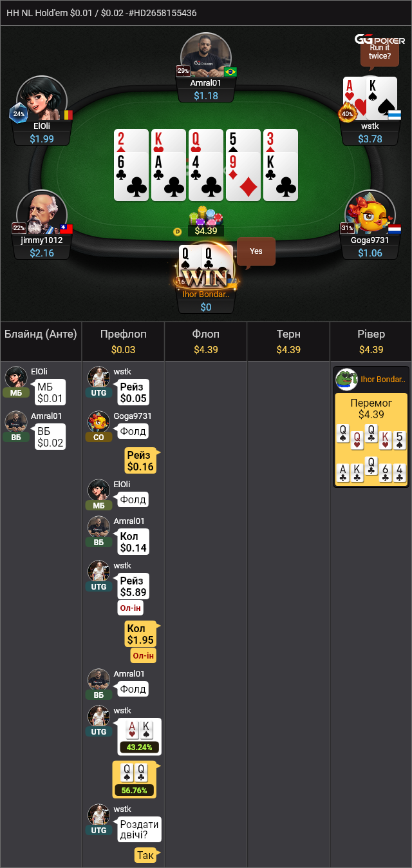The width and height of the screenshot is (412, 868).
Task: Click wstk's 40% fire badge
Action: coord(347,113)
